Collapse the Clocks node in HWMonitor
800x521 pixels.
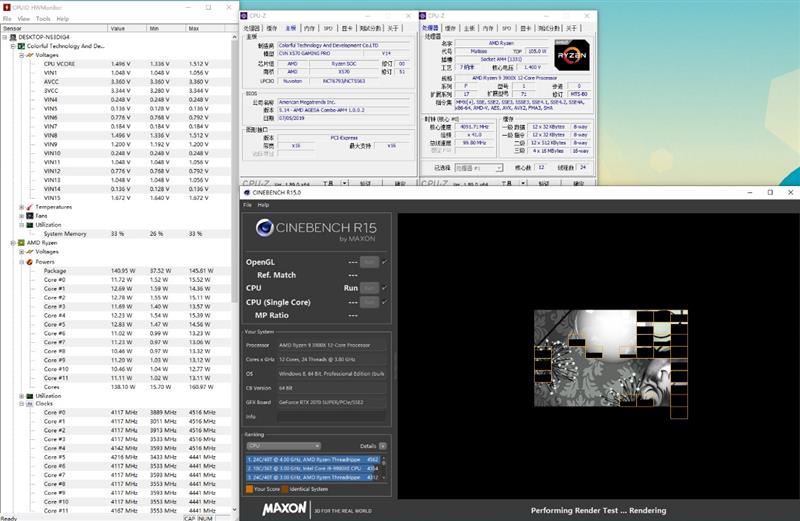21,404
